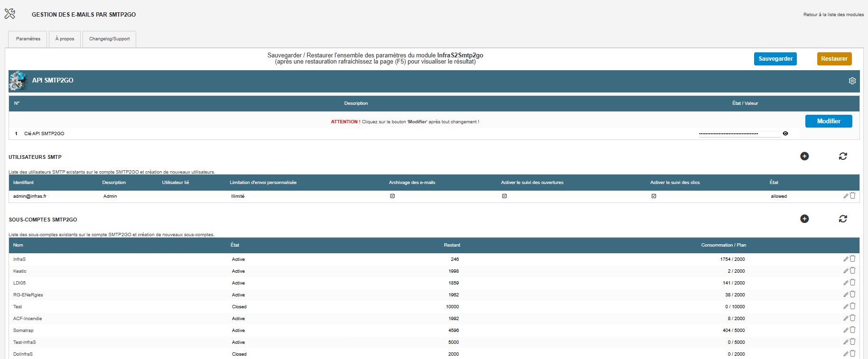Image resolution: width=868 pixels, height=359 pixels.
Task: Reveal the SMTP2GO API key with eye icon
Action: (785, 134)
